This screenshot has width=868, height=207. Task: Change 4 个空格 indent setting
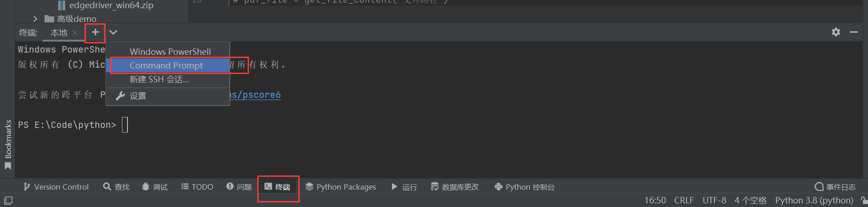tap(751, 200)
